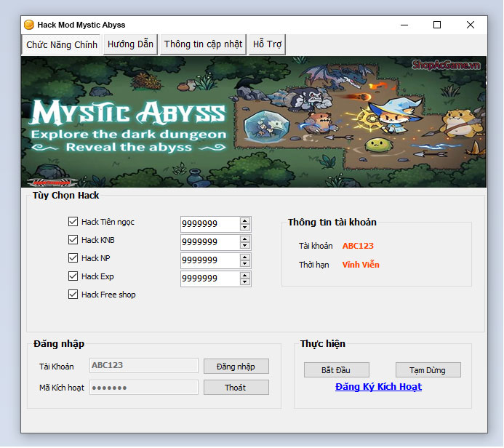
Task: Disable the Hack NP checkbox
Action: (73, 257)
